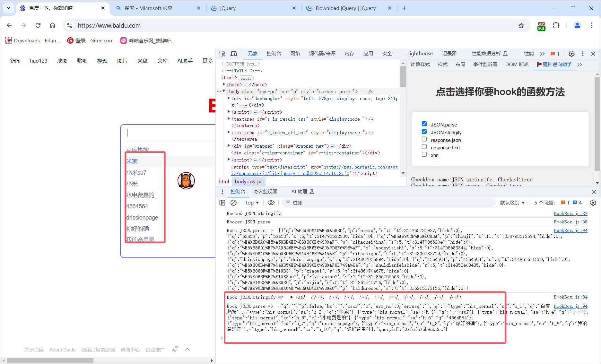
Task: Open the 源代码/来源 tab
Action: pyautogui.click(x=322, y=54)
